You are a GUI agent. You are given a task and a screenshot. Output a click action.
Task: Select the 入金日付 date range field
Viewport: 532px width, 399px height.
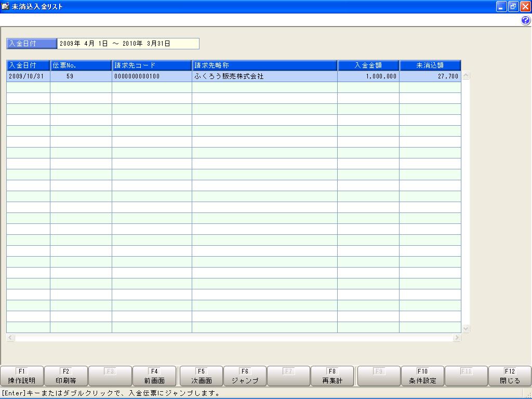(x=128, y=44)
